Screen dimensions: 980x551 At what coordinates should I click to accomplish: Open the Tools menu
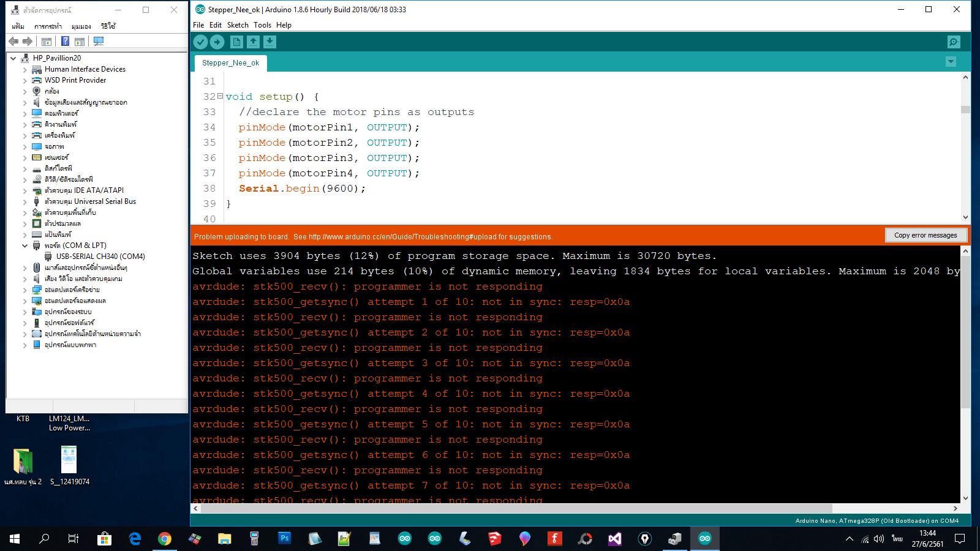tap(262, 25)
